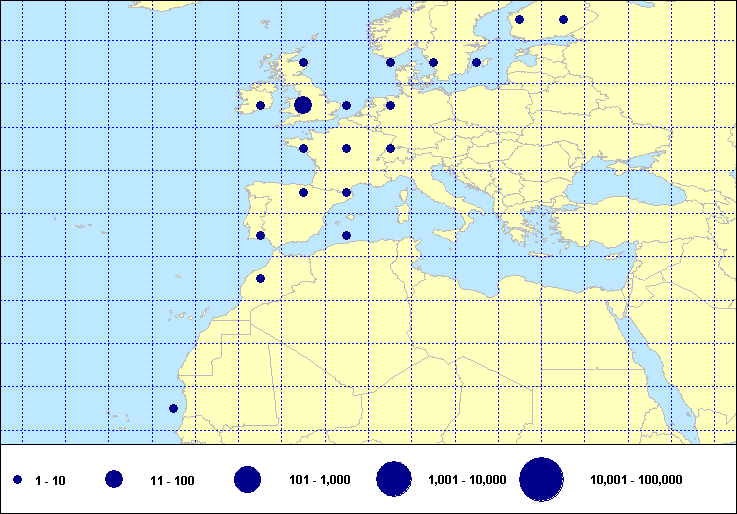
Task: Click the marker over northeastern Spain near the Pyrenees
Action: pyautogui.click(x=346, y=192)
